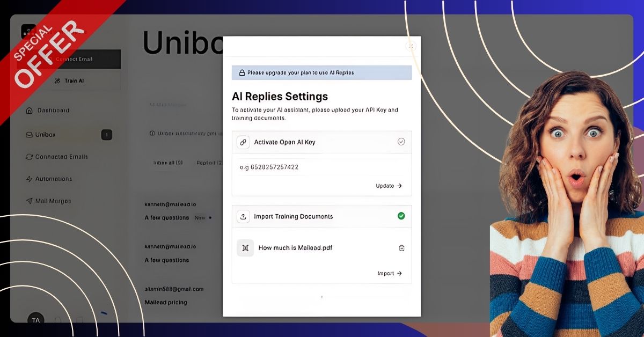The image size is (644, 337).
Task: Click the unread badge 1 next to Unibox
Action: tap(106, 135)
